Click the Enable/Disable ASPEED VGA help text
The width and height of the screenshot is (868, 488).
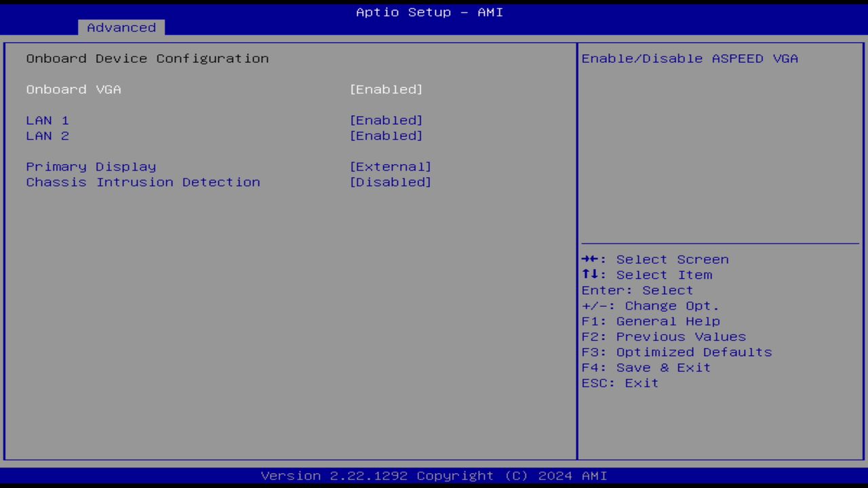click(690, 59)
